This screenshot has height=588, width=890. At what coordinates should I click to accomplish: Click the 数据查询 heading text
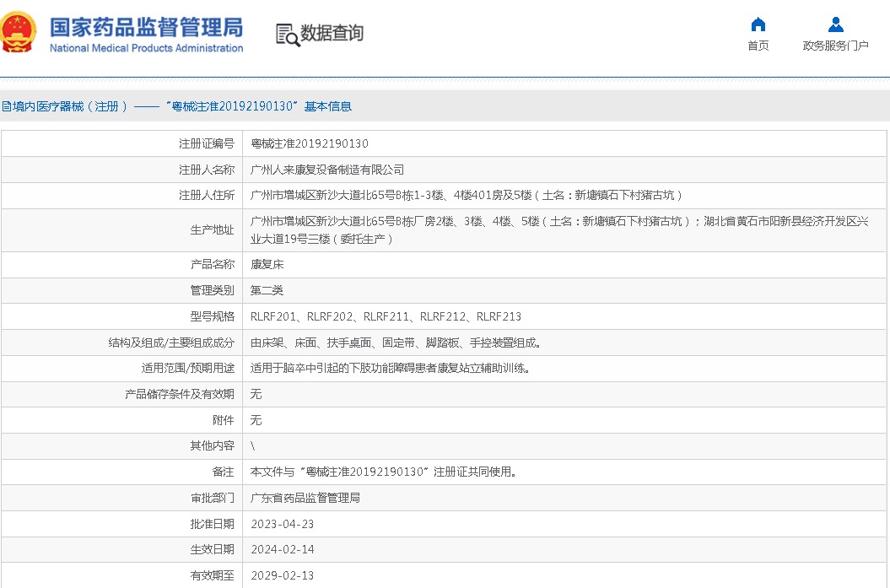[x=332, y=33]
